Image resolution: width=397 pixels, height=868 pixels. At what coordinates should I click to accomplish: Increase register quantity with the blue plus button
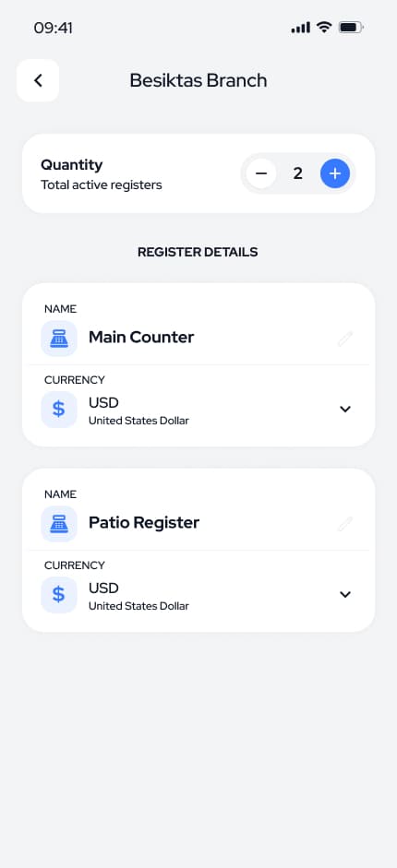point(335,173)
